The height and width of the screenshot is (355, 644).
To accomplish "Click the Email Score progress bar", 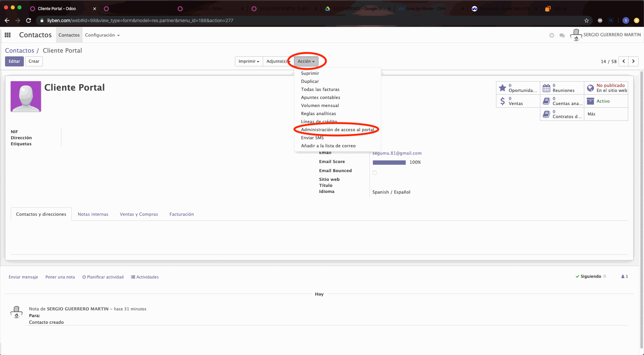I will pos(389,162).
